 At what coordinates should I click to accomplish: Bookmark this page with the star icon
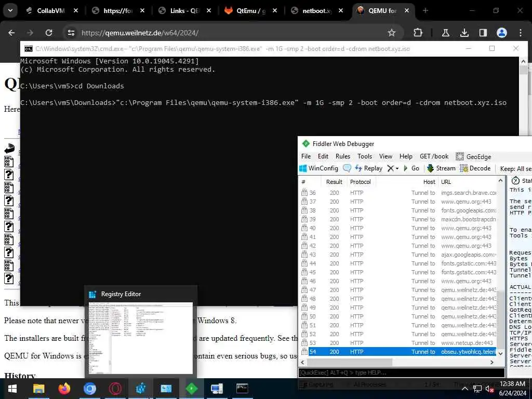pyautogui.click(x=392, y=33)
